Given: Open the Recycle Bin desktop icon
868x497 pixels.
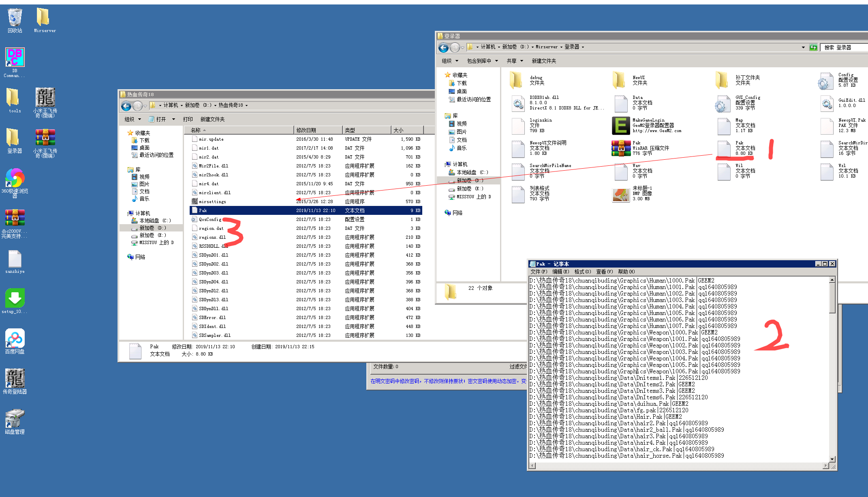Looking at the screenshot, I should pyautogui.click(x=15, y=20).
